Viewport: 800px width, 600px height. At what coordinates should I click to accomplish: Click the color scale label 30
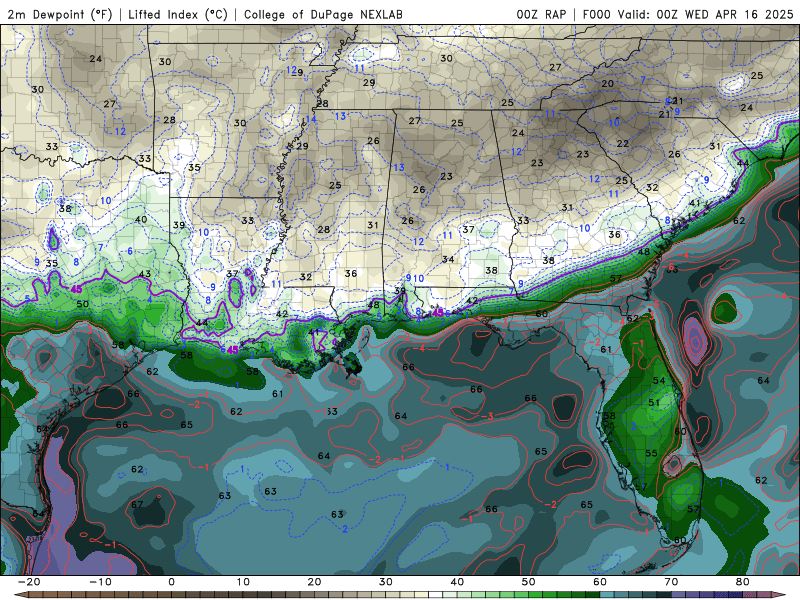[x=386, y=582]
